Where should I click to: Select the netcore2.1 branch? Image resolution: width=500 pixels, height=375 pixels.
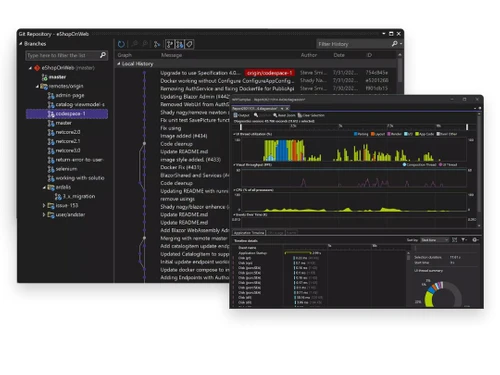[x=68, y=141]
